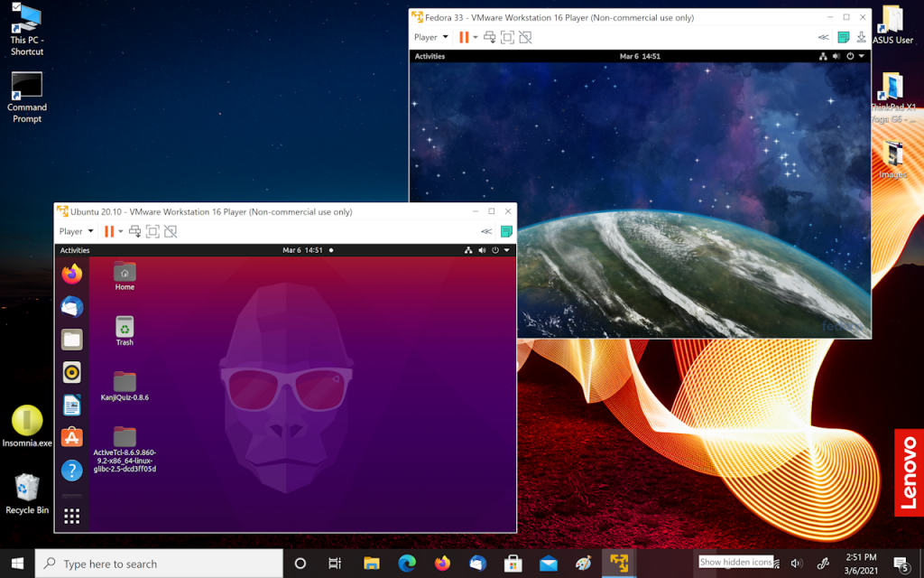Click the volume icon in Ubuntu top bar
Image resolution: width=924 pixels, height=578 pixels.
[482, 251]
